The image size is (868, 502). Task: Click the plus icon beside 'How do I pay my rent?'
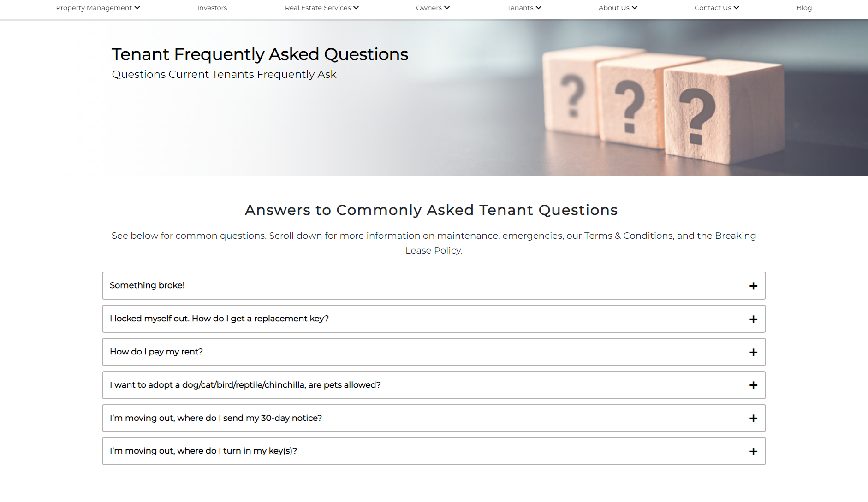[x=753, y=353]
